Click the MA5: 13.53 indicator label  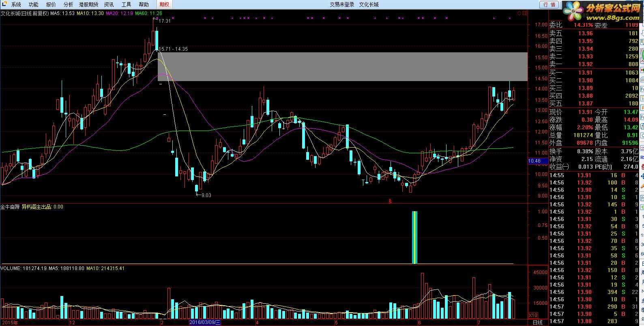pyautogui.click(x=62, y=13)
